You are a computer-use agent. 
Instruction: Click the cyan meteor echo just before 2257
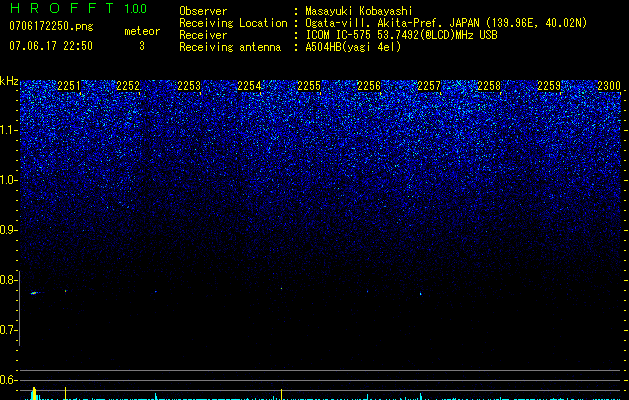(420, 294)
